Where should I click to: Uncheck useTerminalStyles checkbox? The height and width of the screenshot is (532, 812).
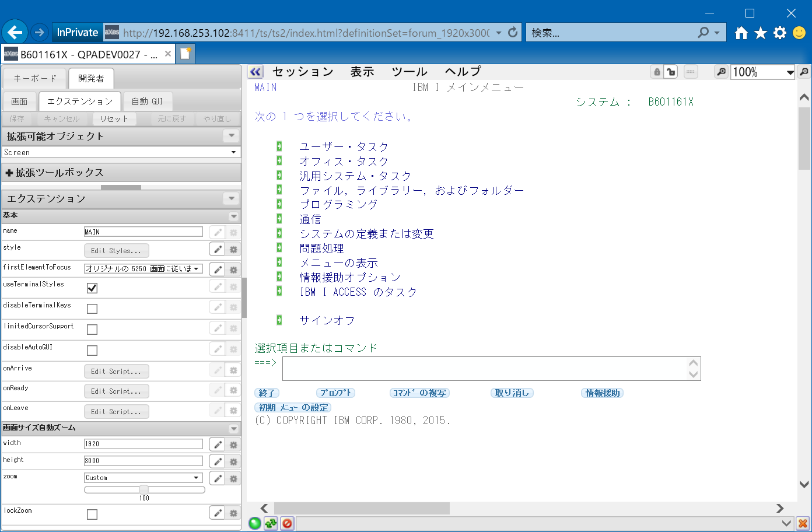92,288
